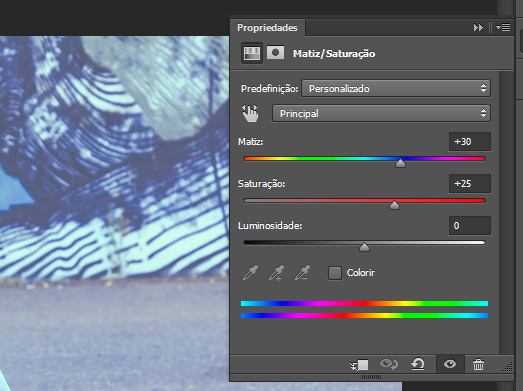Click the Saturação label
Viewport: 523px width, 391px height.
262,184
